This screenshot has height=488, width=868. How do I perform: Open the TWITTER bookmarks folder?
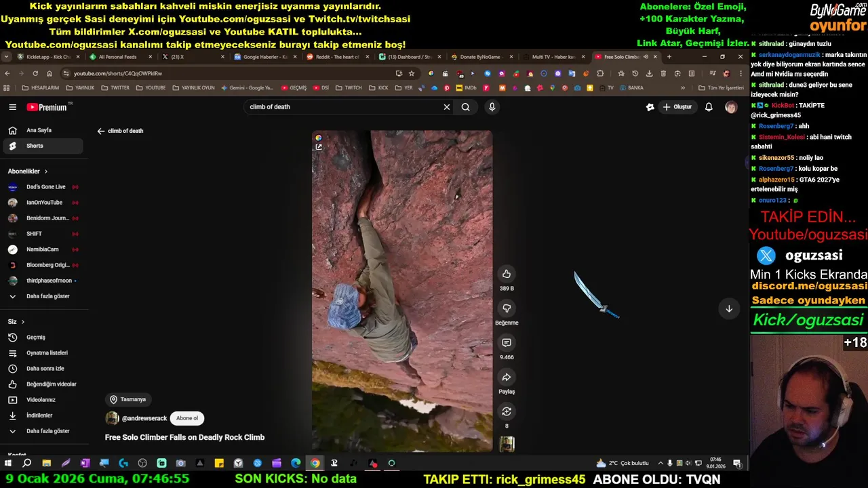[x=115, y=88]
